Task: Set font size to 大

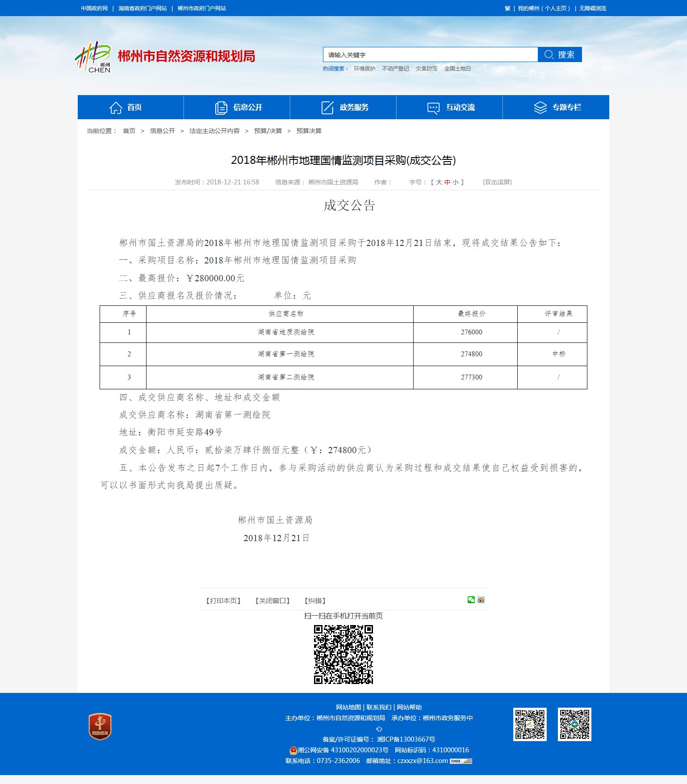Action: tap(439, 182)
